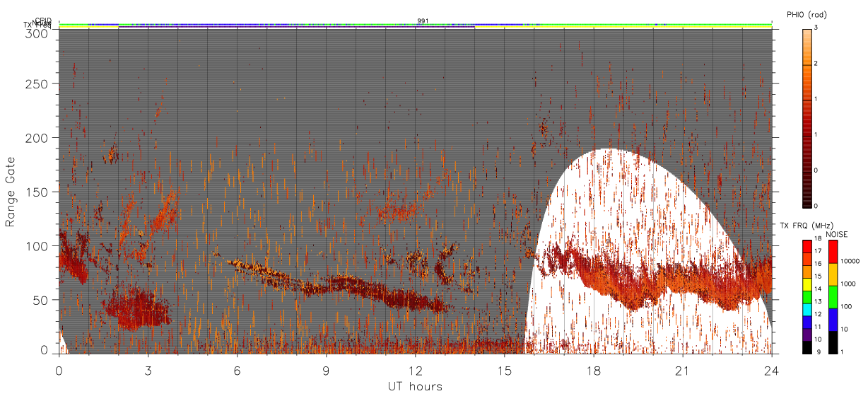Click the 250 tick label on Range Gate axis
868x401 pixels.
coord(35,83)
